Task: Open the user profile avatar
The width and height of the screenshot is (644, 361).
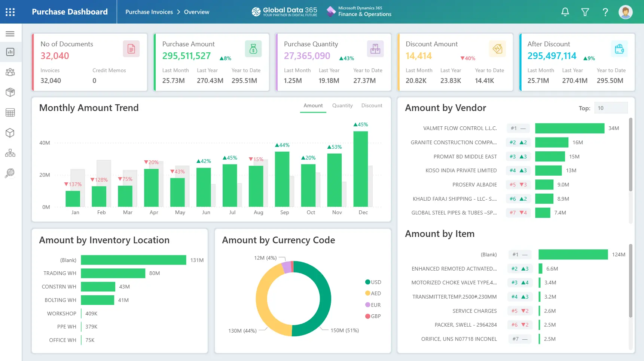Action: coord(625,12)
